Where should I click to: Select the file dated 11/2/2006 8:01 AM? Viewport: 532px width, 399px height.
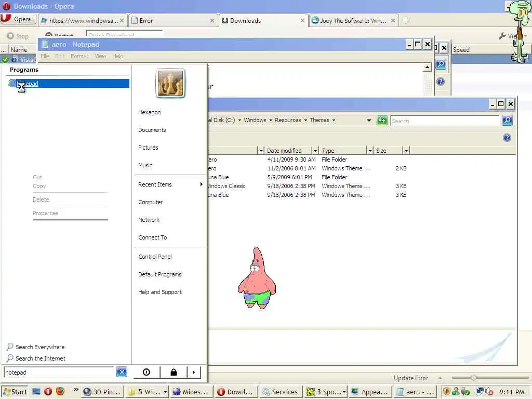coord(307,168)
